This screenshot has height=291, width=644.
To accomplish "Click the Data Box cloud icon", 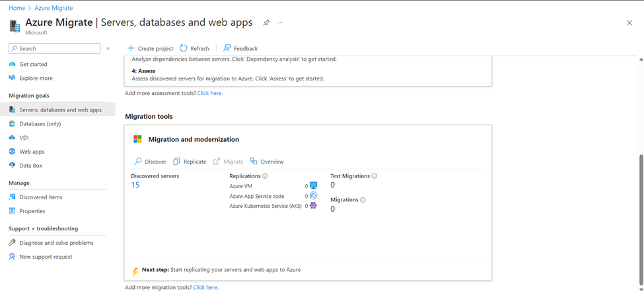I will (x=12, y=166).
